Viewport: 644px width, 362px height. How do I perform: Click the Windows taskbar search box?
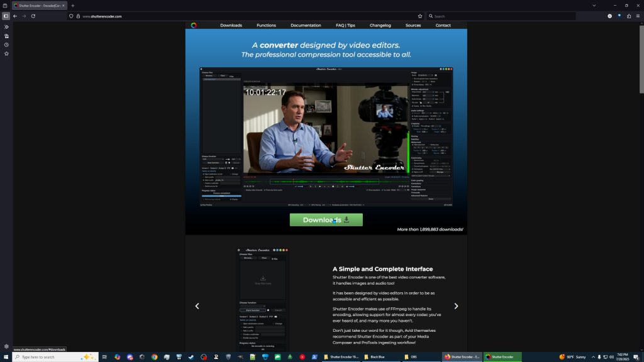click(x=55, y=357)
